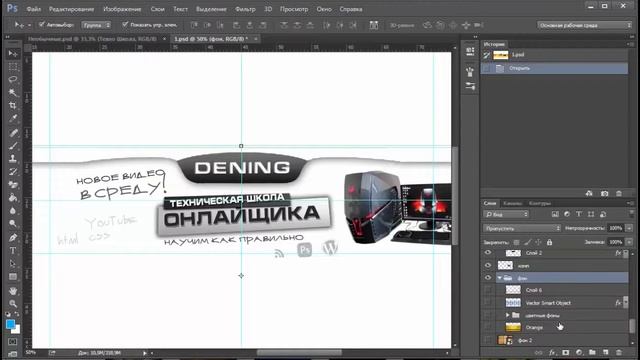This screenshot has width=640, height=360.
Task: Select the Crop tool
Action: click(13, 106)
